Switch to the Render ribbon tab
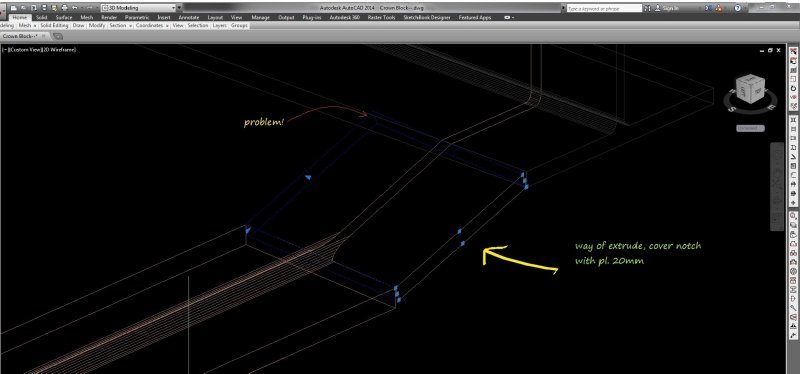This screenshot has height=374, width=800. (x=109, y=17)
